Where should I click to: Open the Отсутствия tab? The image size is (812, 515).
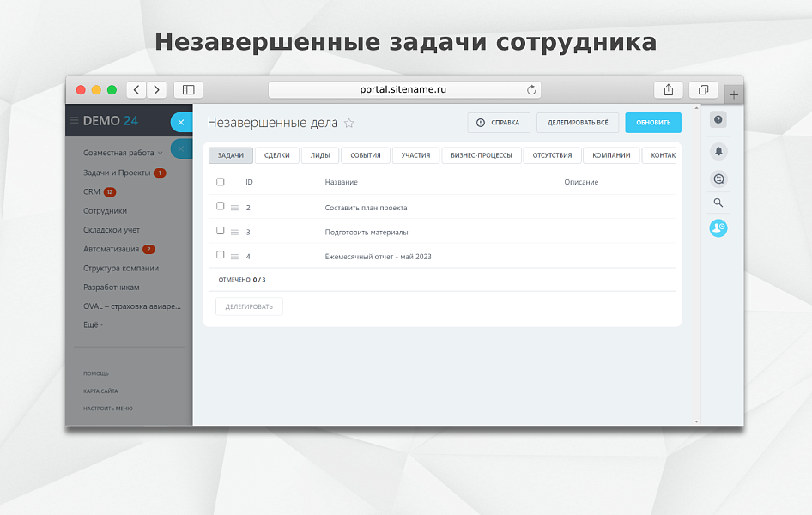553,155
